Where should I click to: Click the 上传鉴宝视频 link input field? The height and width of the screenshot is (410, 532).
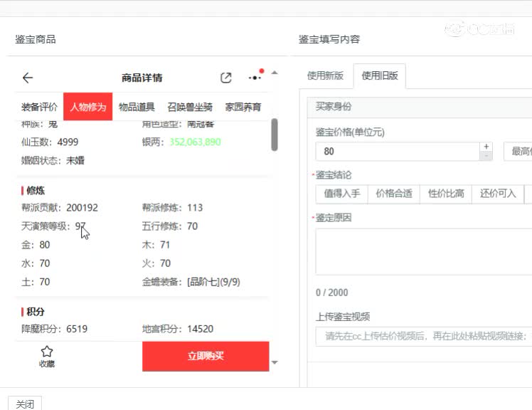[423, 336]
